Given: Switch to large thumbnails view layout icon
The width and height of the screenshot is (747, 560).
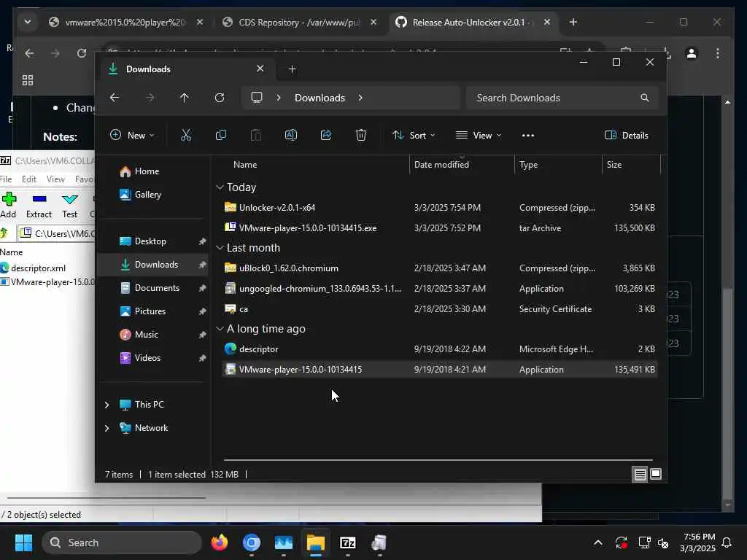Looking at the screenshot, I should (x=656, y=474).
